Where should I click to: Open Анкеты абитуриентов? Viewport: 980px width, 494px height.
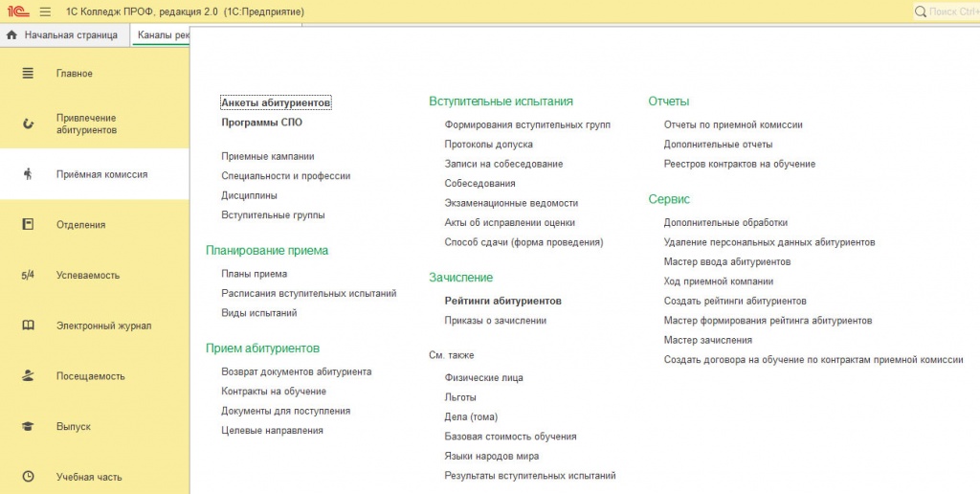tap(276, 102)
